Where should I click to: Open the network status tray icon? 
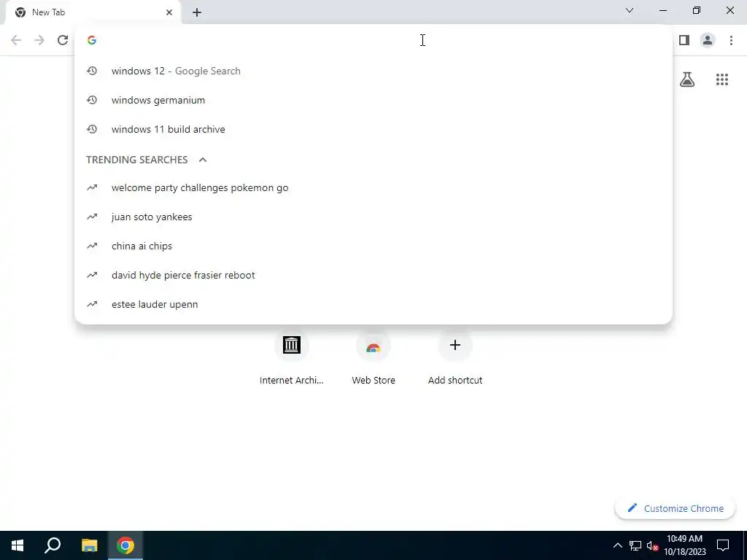tap(635, 545)
